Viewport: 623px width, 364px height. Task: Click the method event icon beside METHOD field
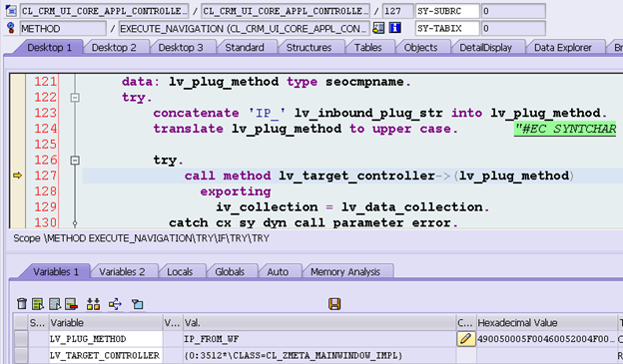coord(11,28)
